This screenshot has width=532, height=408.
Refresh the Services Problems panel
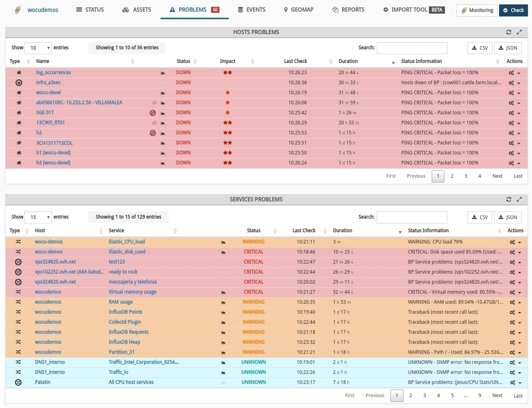pos(509,199)
